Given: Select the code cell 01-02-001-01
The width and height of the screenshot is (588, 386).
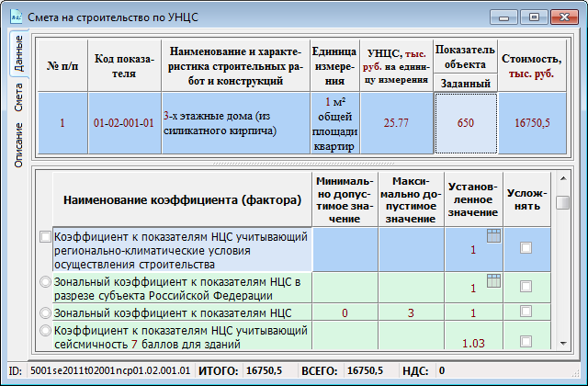Looking at the screenshot, I should click(x=124, y=123).
